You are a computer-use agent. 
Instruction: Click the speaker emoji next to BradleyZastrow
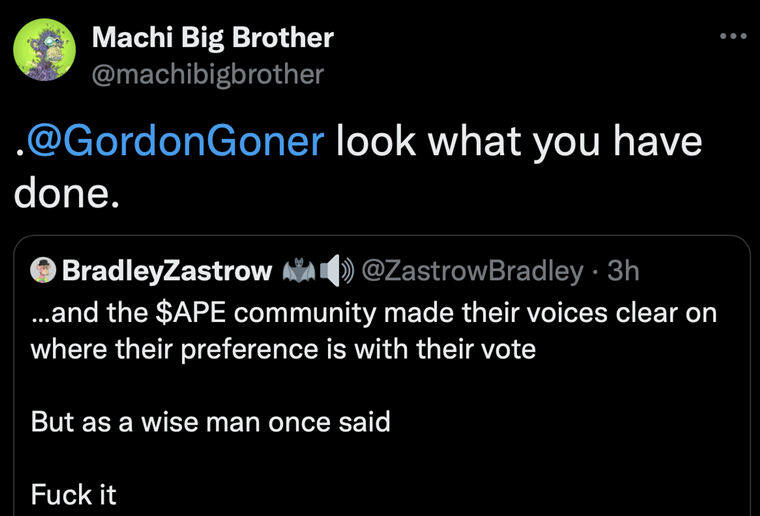[336, 270]
